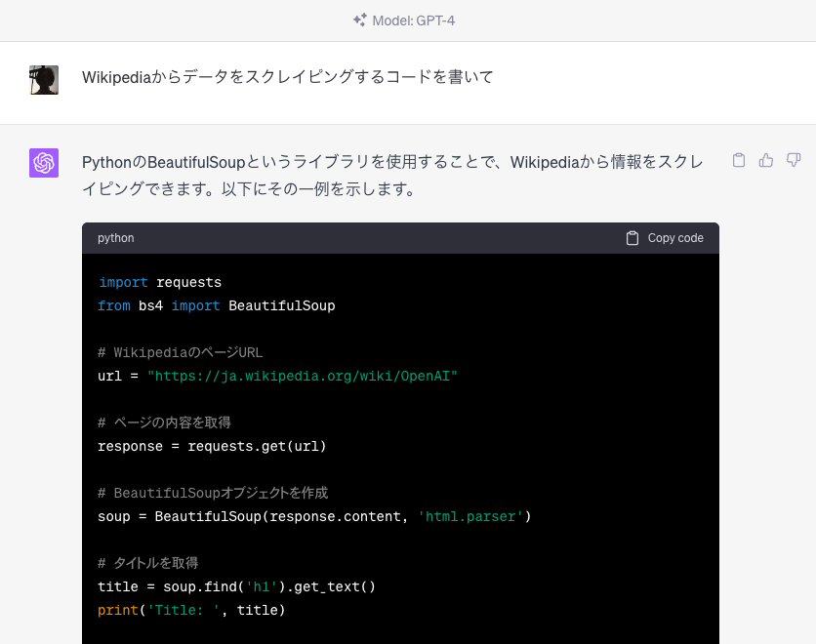This screenshot has height=644, width=816.
Task: Click the user's profile picture
Action: [44, 79]
